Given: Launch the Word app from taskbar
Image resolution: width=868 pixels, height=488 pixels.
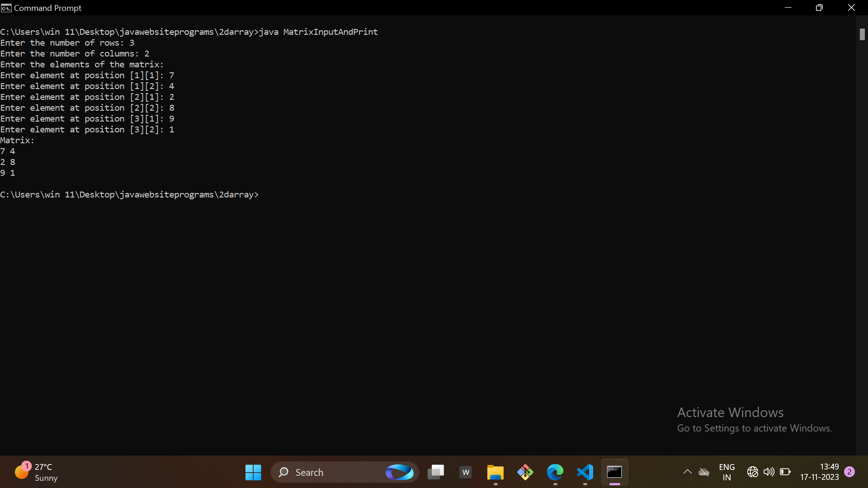Looking at the screenshot, I should coord(466,472).
